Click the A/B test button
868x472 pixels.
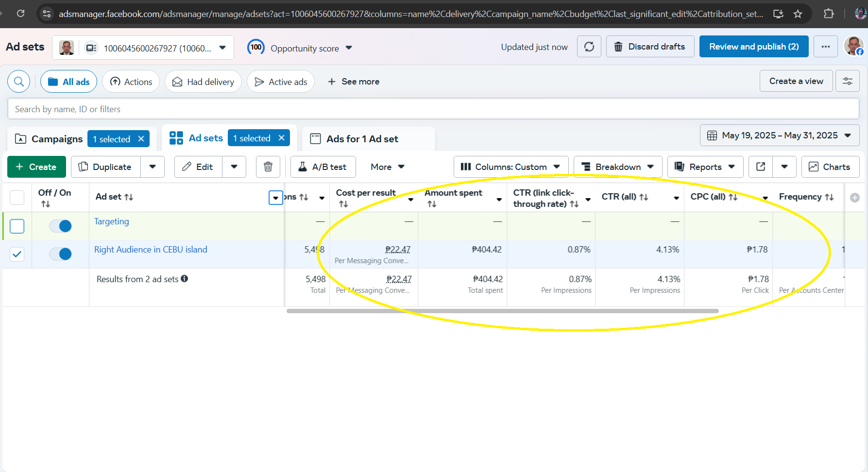(323, 167)
